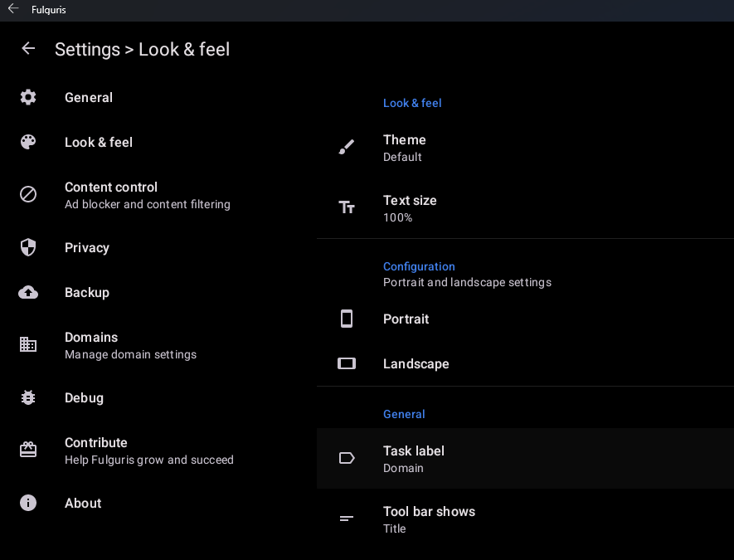Click the Portrait phone icon

tap(346, 319)
